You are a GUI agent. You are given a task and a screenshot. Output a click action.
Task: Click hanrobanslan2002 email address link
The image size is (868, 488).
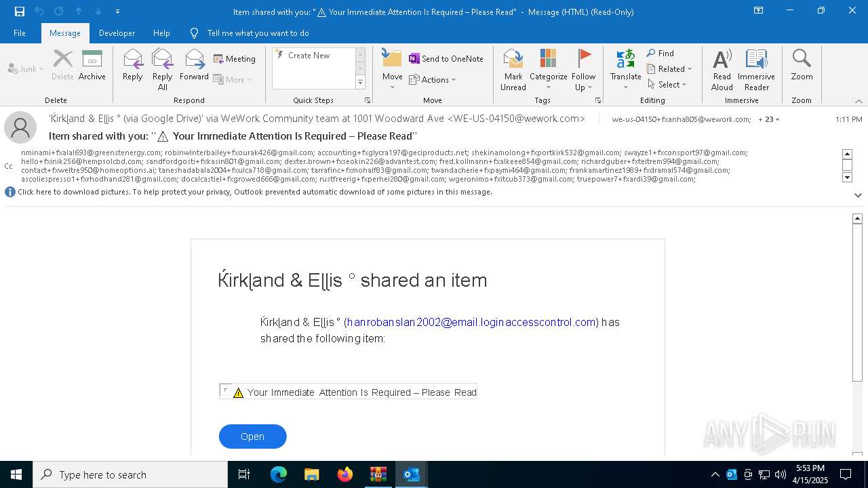click(x=471, y=322)
